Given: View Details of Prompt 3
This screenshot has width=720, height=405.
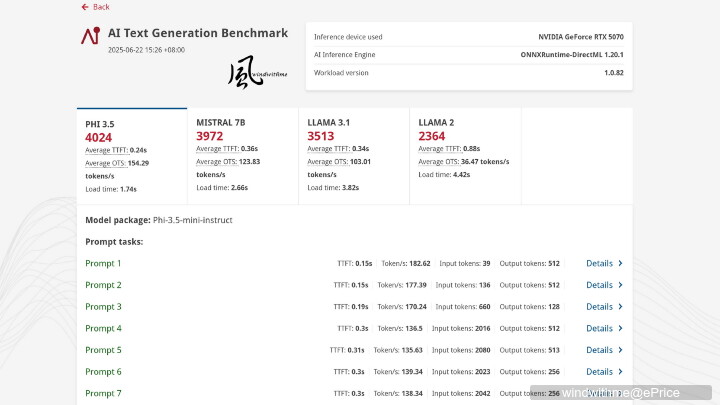Looking at the screenshot, I should click(x=604, y=306).
